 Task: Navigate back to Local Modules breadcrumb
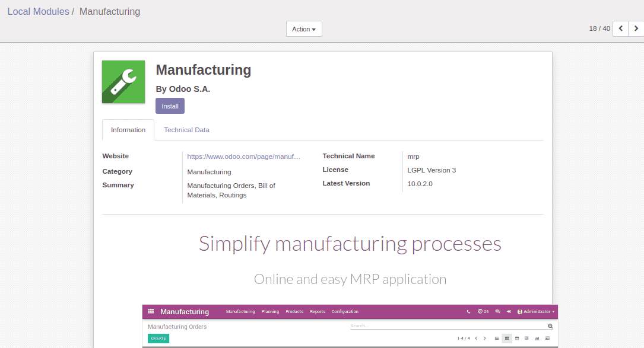click(38, 11)
